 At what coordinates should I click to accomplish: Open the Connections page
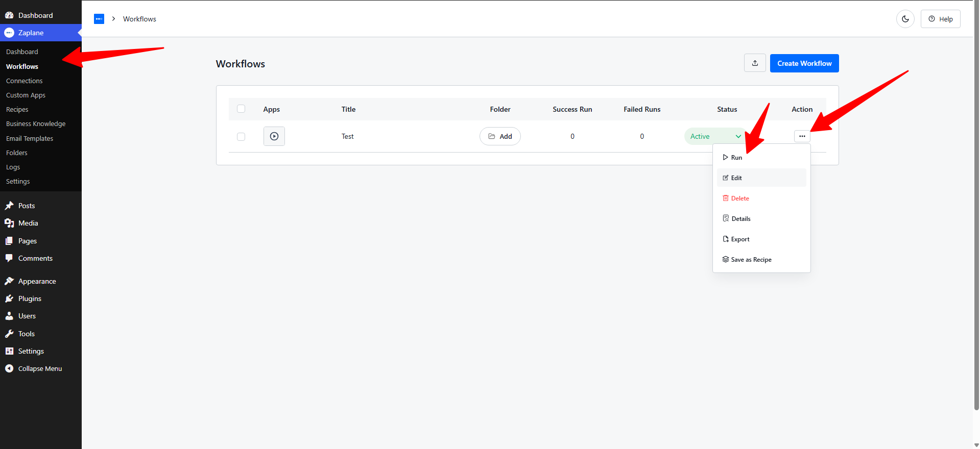point(24,81)
